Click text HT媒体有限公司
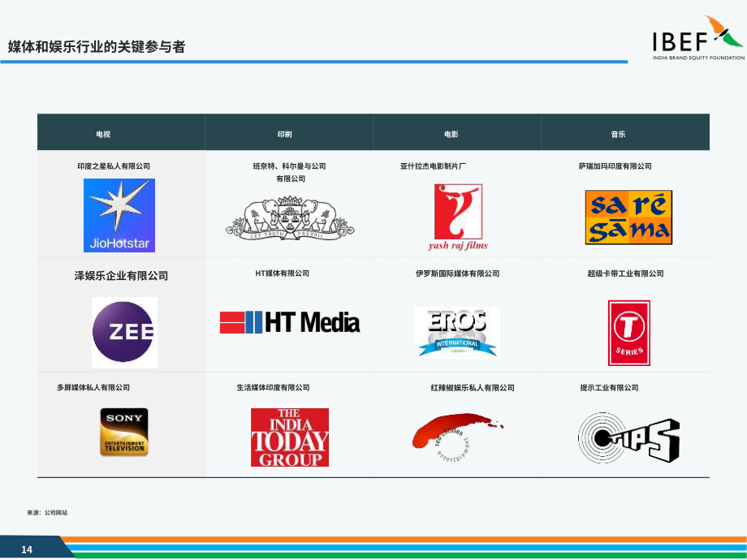This screenshot has width=747, height=560. (282, 274)
